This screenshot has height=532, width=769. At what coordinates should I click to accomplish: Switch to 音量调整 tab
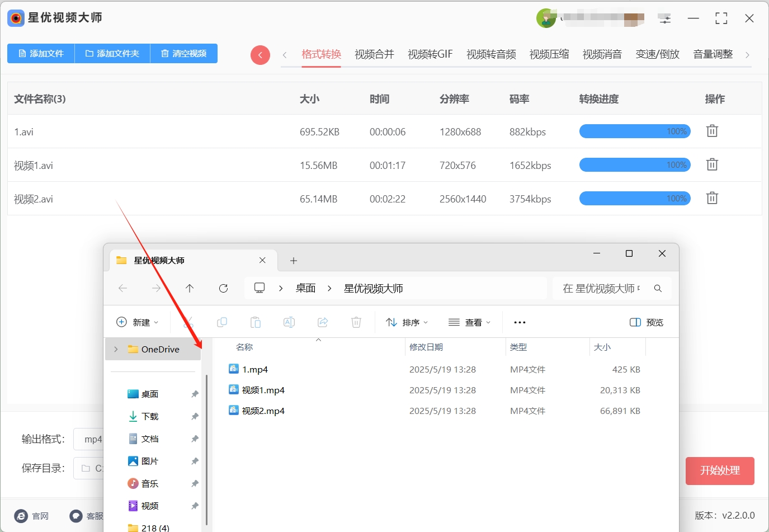pos(713,54)
